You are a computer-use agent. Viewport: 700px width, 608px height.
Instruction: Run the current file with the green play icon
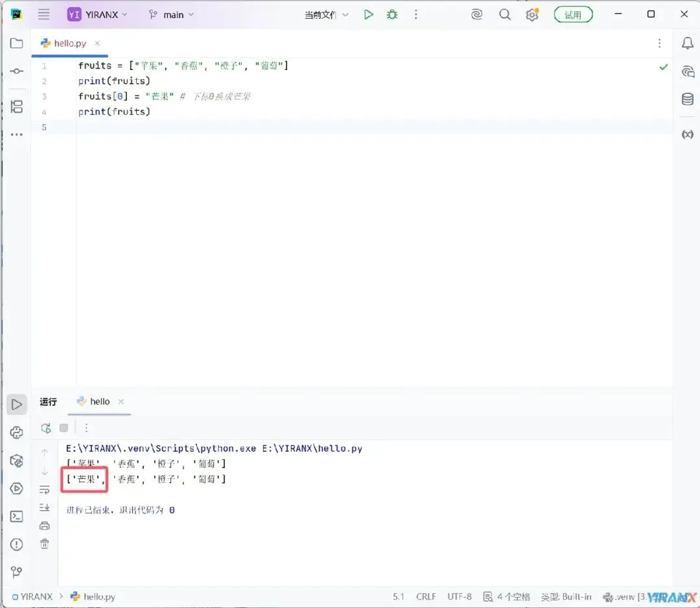pos(368,15)
